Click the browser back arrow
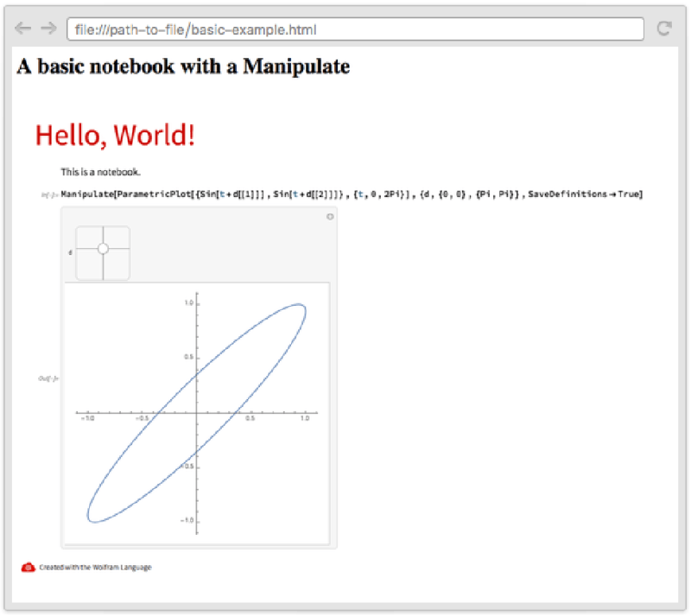 (21, 28)
